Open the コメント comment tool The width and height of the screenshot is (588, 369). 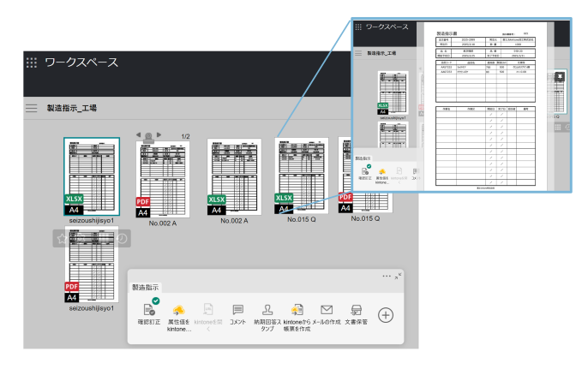click(x=237, y=310)
